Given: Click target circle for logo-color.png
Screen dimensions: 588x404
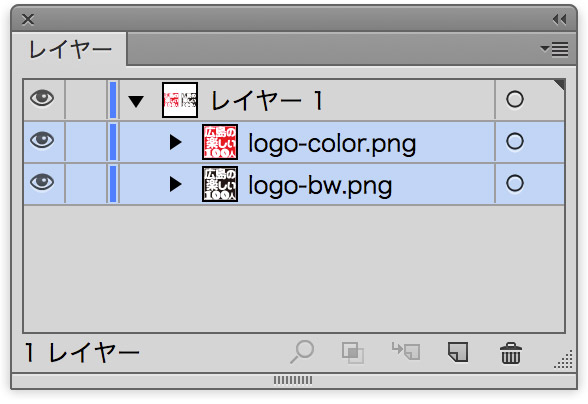Looking at the screenshot, I should tap(514, 141).
